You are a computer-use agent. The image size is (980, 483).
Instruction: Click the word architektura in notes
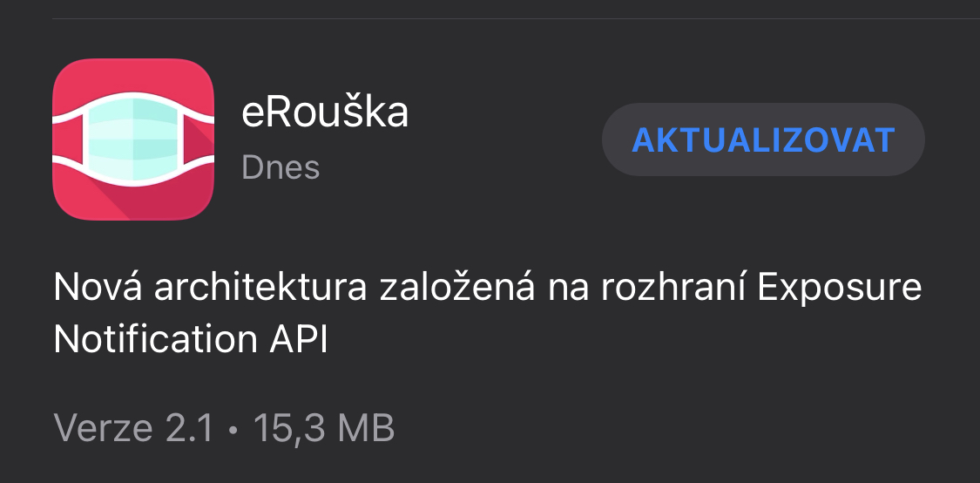(260, 287)
